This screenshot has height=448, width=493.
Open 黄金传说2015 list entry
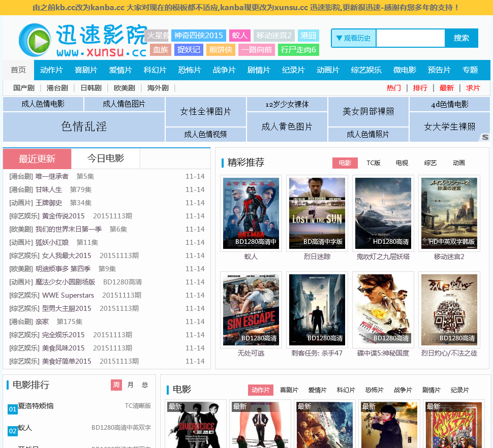coord(107,216)
